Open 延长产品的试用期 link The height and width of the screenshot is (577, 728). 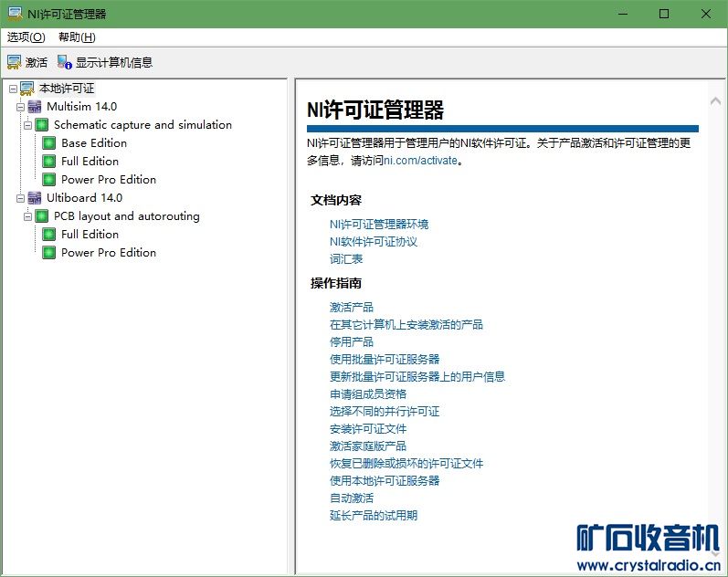[374, 515]
